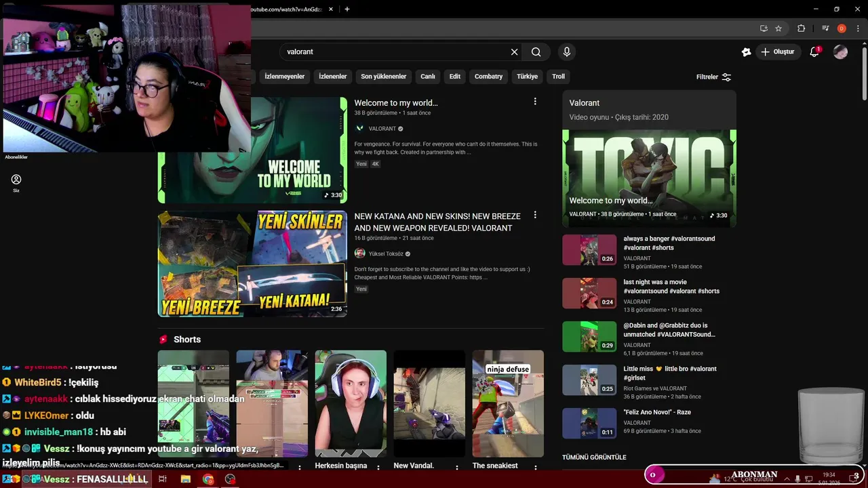868x488 pixels.
Task: Open options for The sneakiest short
Action: click(536, 467)
